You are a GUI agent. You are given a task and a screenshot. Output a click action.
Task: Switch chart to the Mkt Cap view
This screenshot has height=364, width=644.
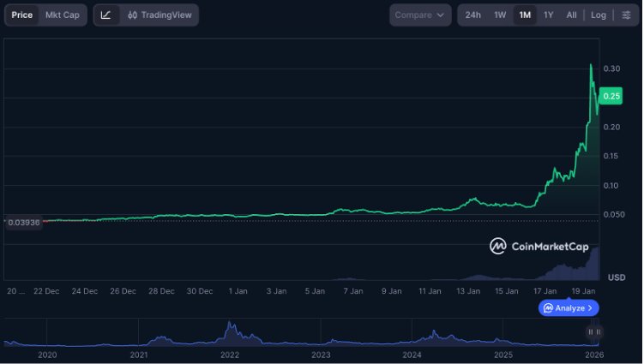(62, 15)
